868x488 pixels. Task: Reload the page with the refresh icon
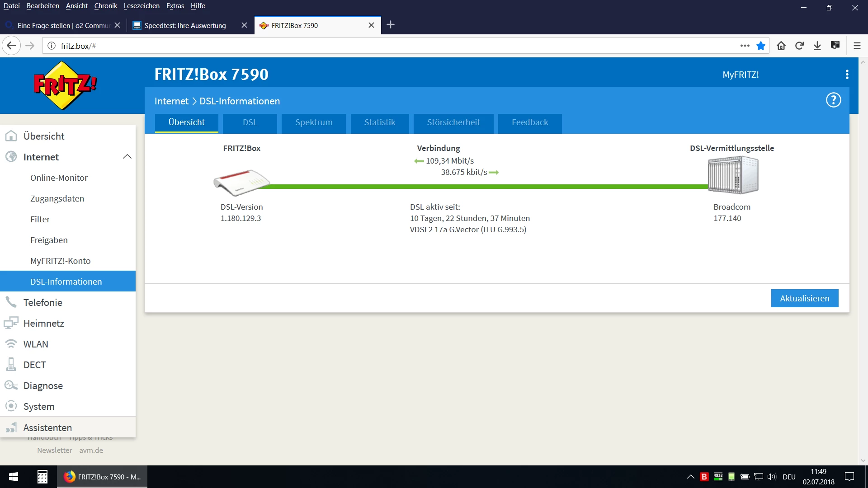point(799,46)
